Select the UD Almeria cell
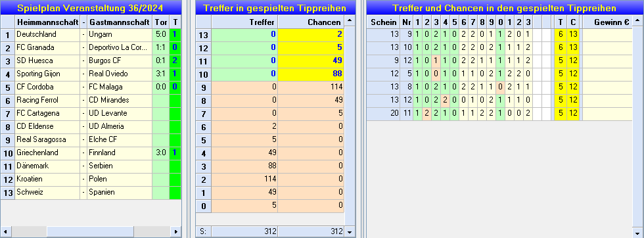 (120, 127)
